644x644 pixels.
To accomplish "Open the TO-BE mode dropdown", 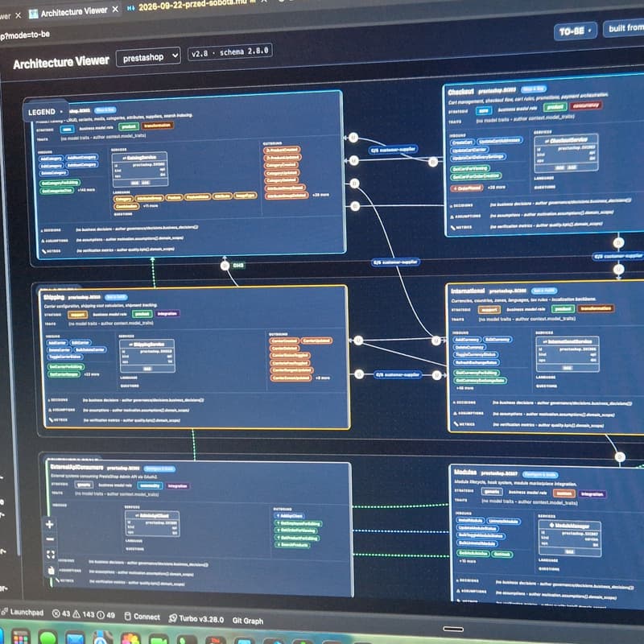I will pyautogui.click(x=576, y=31).
